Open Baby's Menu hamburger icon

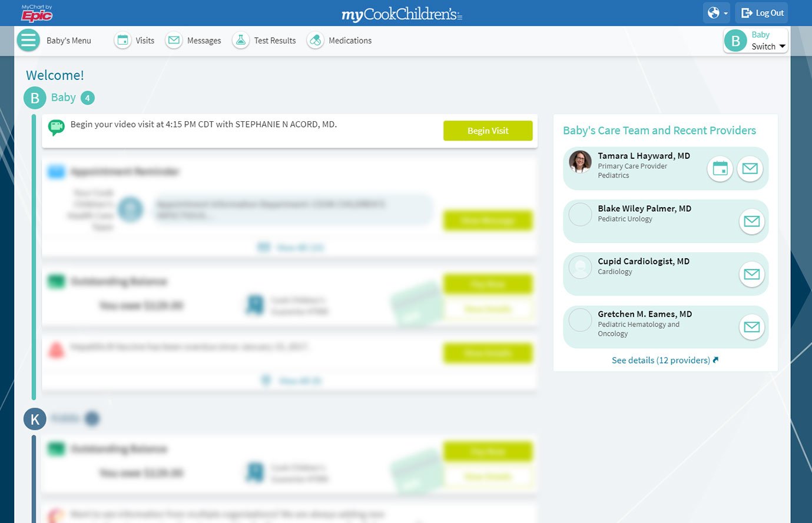tap(28, 41)
